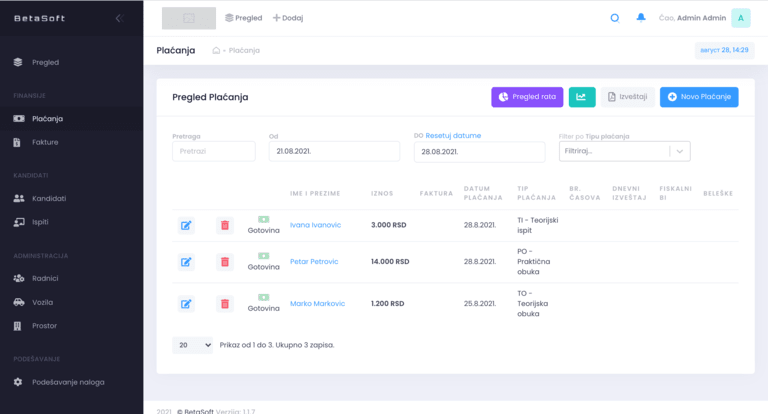
Task: Click the cash icon in Ivana Ivanovic row
Action: [x=264, y=219]
